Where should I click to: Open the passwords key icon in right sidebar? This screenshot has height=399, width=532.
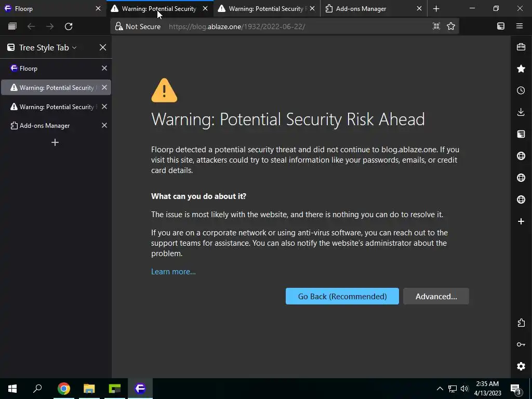tap(521, 344)
